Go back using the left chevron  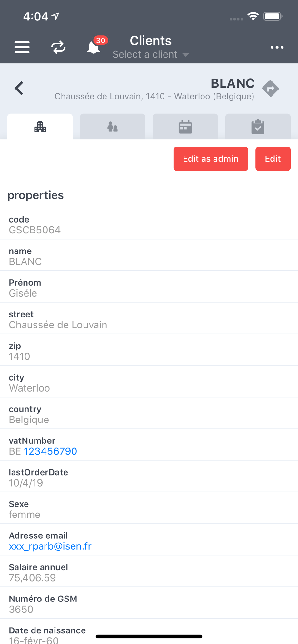click(19, 88)
